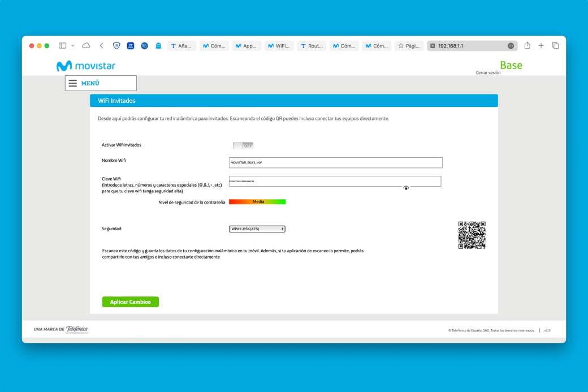
Task: Click the v2.0 version text
Action: coord(547,330)
